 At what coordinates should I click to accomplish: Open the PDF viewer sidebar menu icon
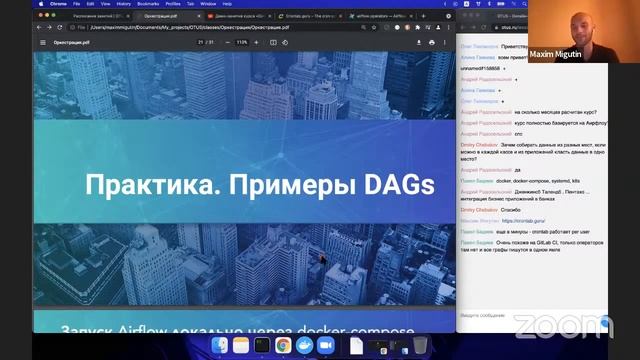tap(43, 42)
